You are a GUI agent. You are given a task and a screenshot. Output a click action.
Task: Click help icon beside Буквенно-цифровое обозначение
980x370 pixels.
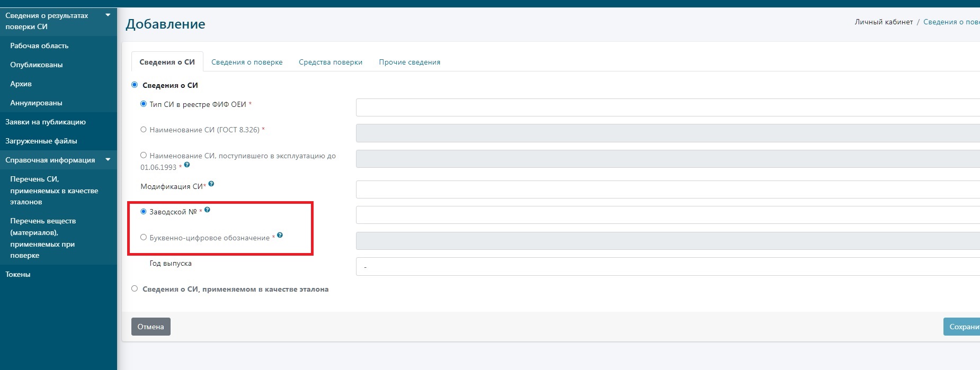pos(280,236)
